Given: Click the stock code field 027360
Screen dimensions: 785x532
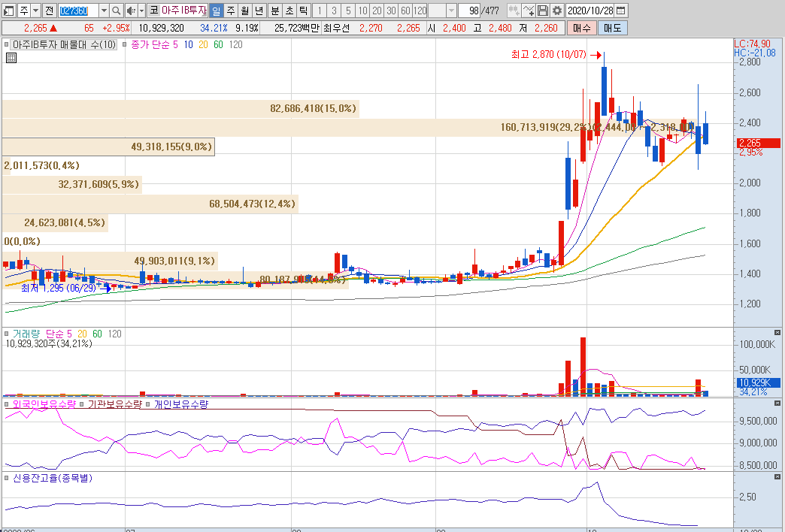Looking at the screenshot, I should click(x=79, y=11).
